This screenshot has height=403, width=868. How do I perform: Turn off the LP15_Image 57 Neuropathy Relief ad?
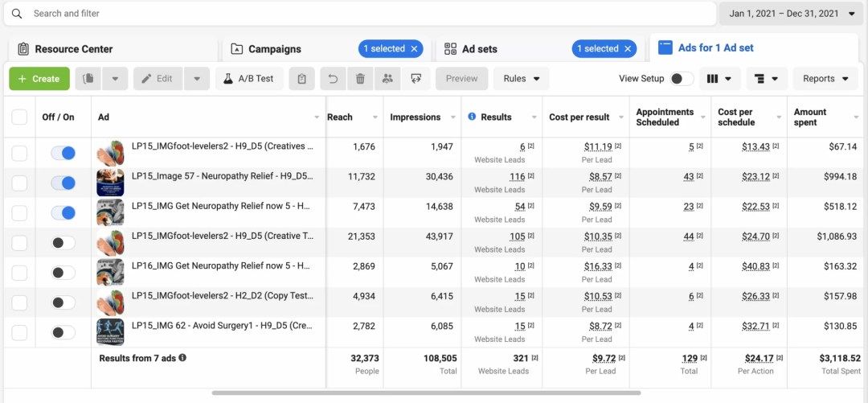coord(63,183)
